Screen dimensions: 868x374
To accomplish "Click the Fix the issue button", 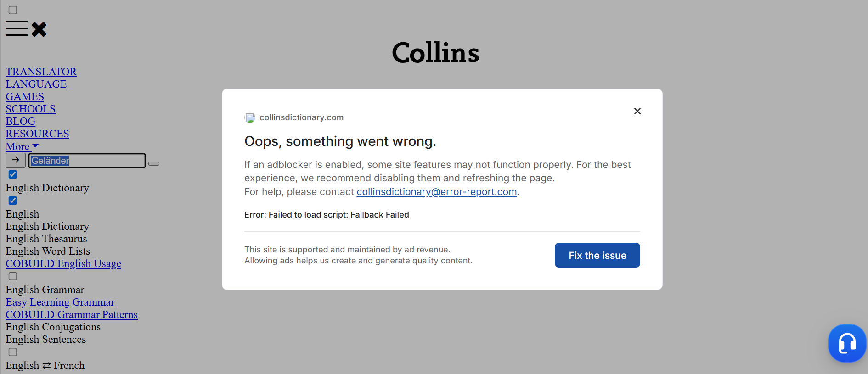I will [x=597, y=255].
